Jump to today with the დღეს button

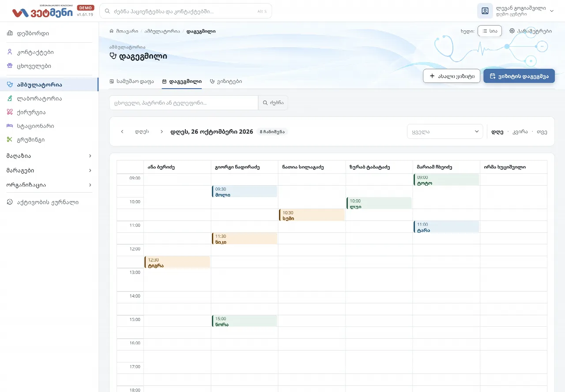pos(142,131)
